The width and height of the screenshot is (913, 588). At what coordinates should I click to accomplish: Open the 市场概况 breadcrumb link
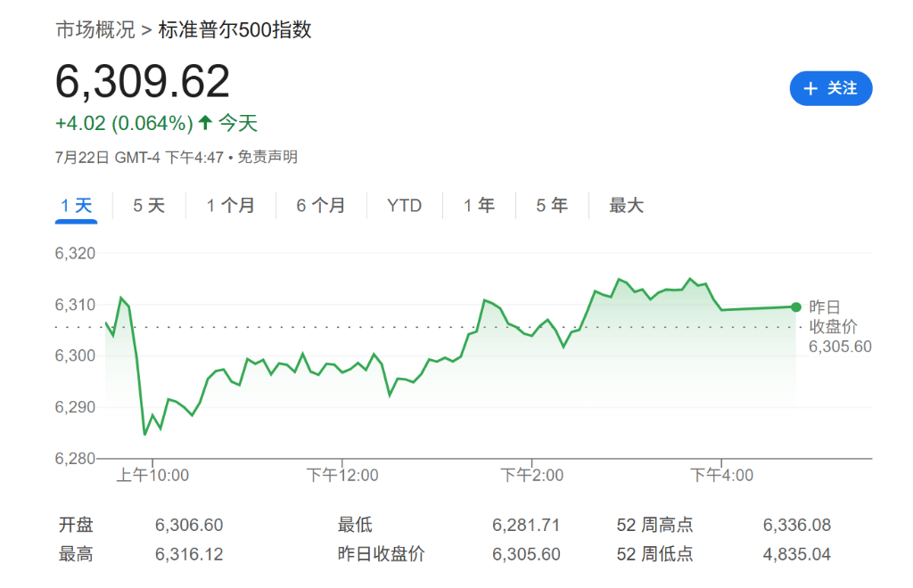pos(95,29)
